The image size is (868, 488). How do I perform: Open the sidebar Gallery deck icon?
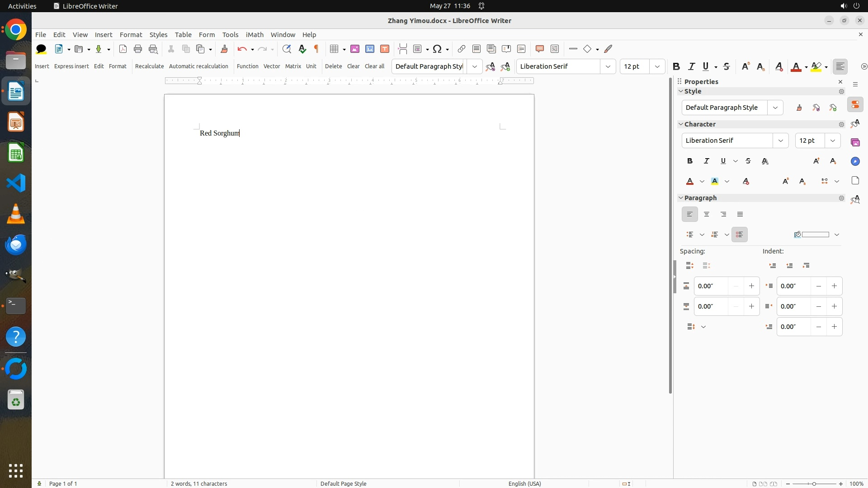click(855, 142)
